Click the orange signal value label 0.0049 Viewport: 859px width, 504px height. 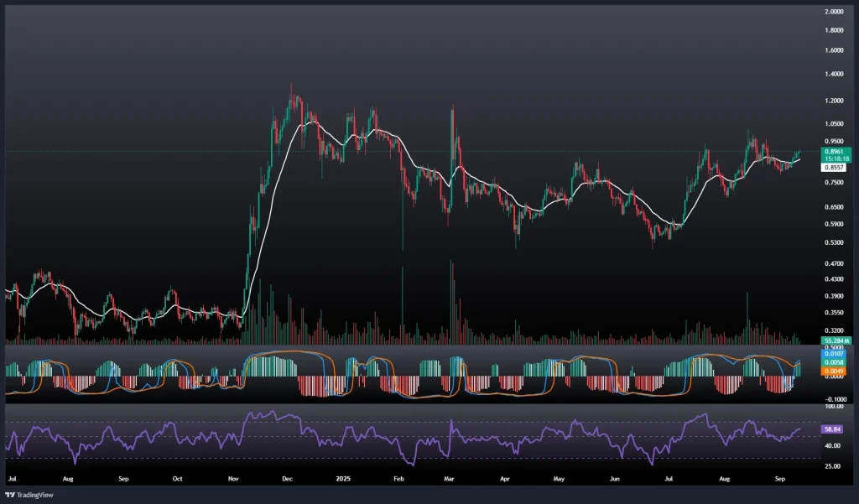811,371
